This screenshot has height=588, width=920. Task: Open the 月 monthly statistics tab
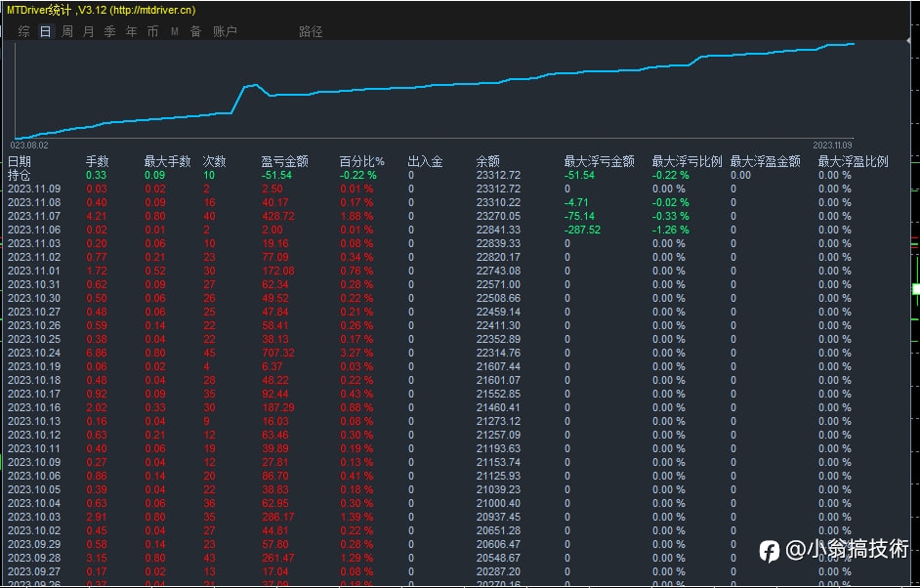click(89, 31)
